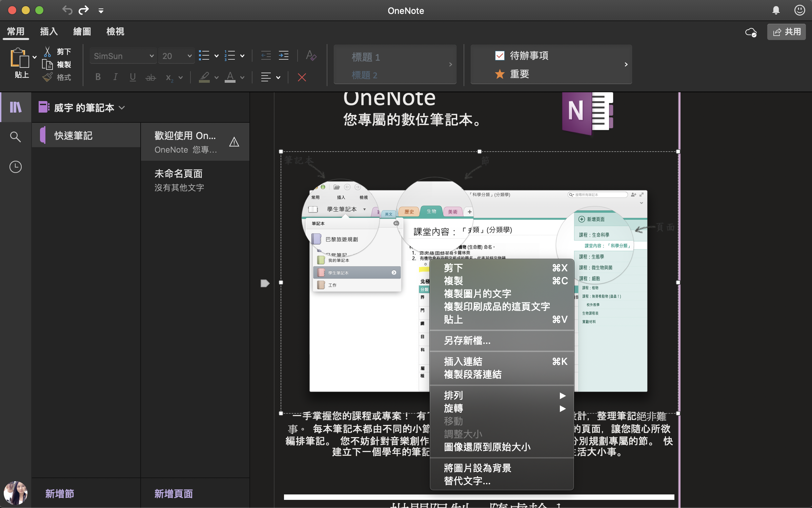
Task: Choose 複製圖片的文字 from context menu
Action: [x=502, y=294]
